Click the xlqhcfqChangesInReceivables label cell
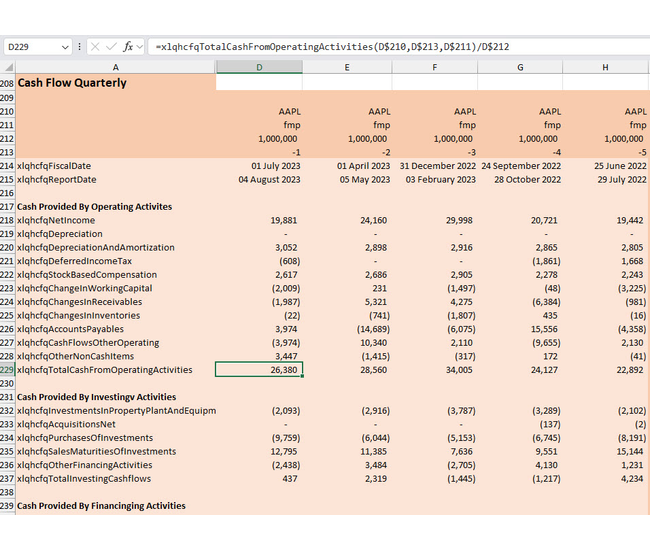Viewport: 650px width, 550px height. click(116, 302)
